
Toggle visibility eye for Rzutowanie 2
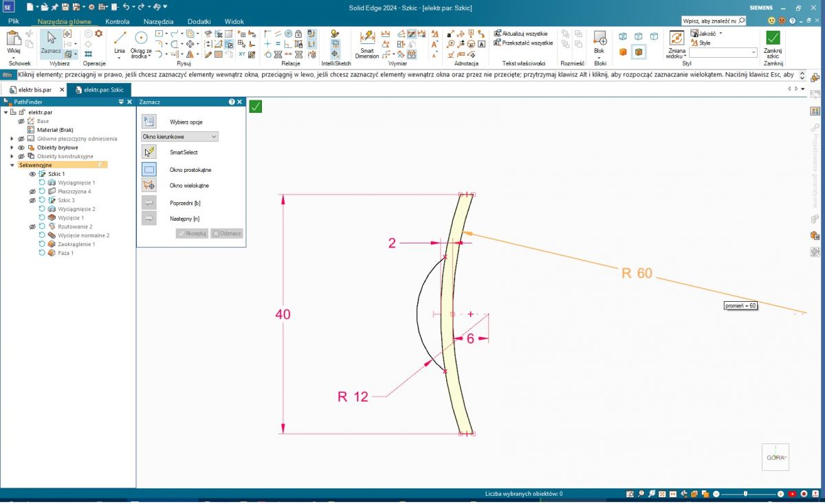tap(32, 226)
